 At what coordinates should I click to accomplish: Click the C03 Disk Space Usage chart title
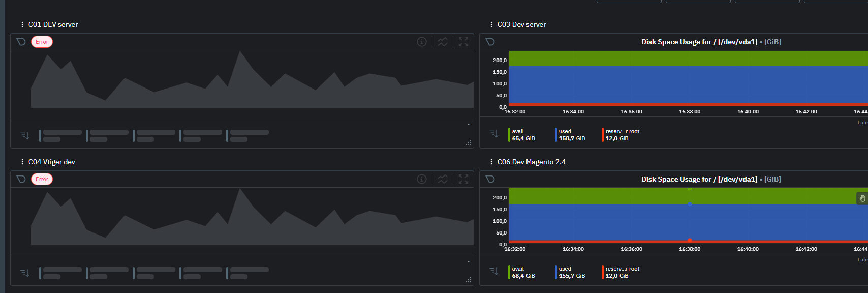click(711, 42)
